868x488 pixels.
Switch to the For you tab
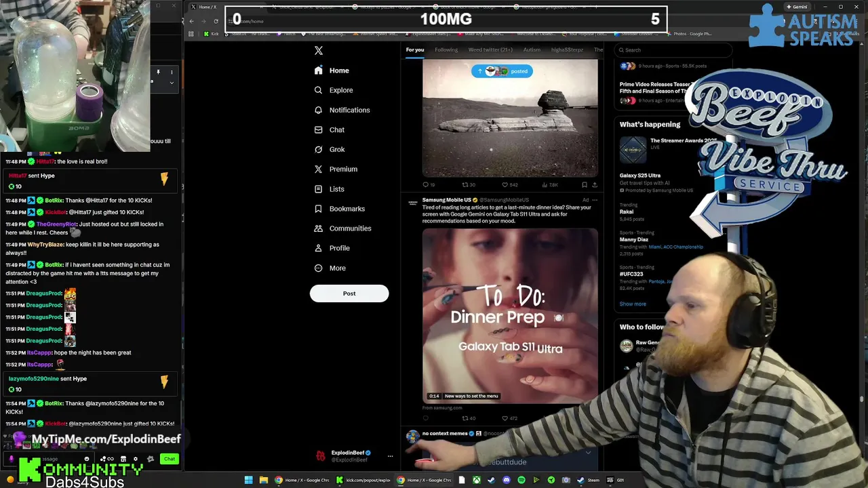[x=415, y=49]
